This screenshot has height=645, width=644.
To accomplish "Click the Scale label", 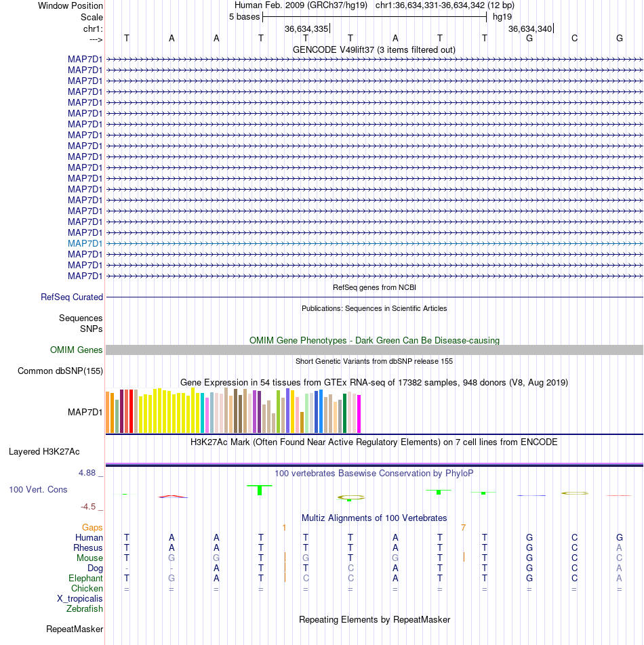I will click(92, 18).
